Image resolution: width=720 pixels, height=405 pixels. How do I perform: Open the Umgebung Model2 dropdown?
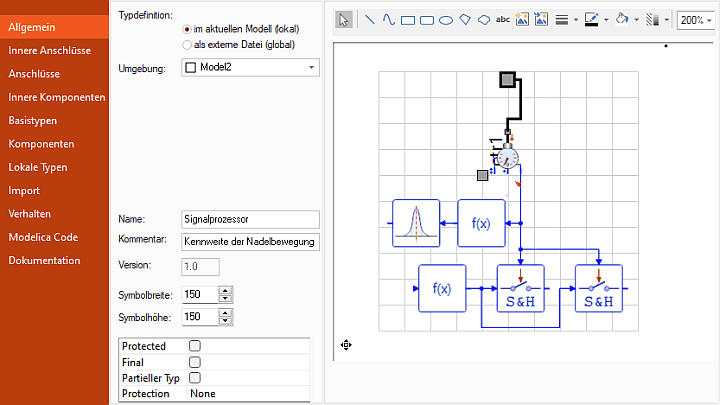coord(250,67)
